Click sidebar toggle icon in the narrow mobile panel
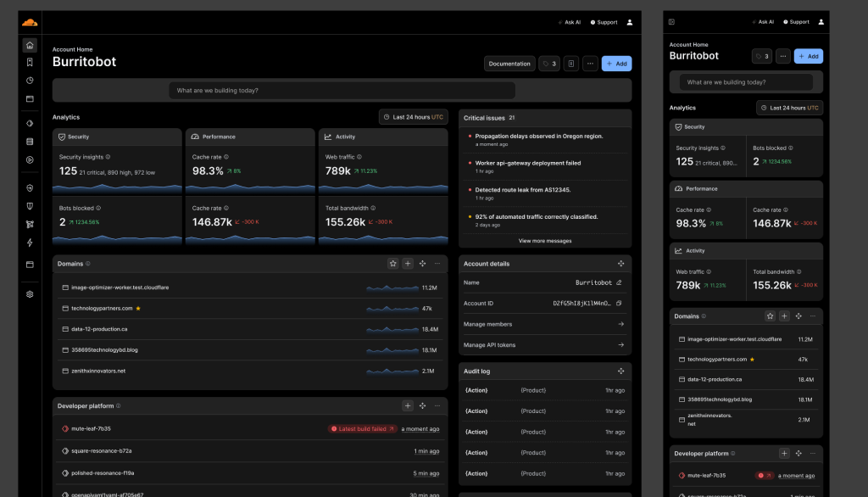 point(671,22)
